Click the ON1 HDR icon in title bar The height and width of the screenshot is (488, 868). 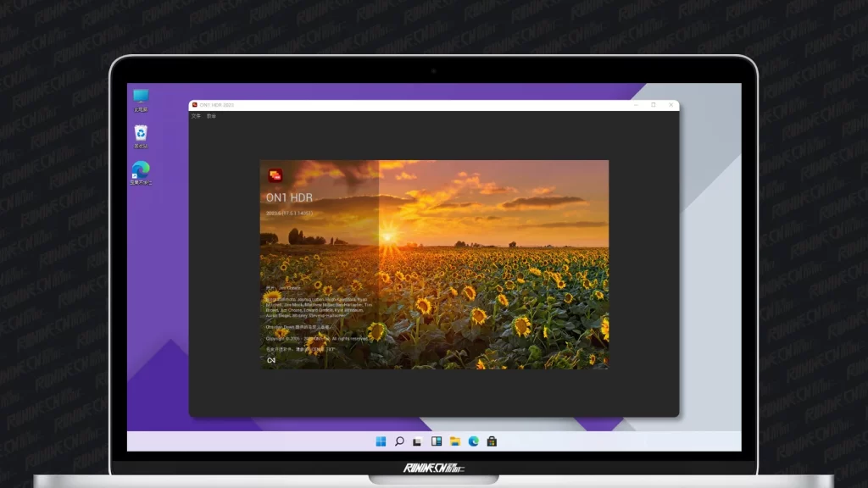tap(194, 105)
